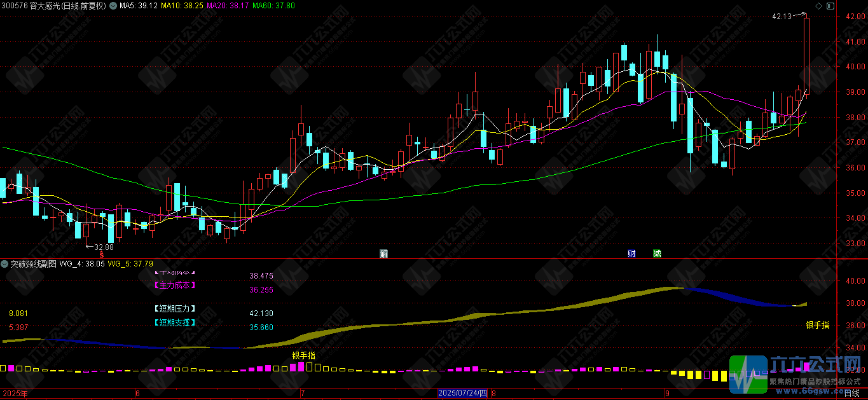Select the MA5 moving average label

(x=139, y=6)
